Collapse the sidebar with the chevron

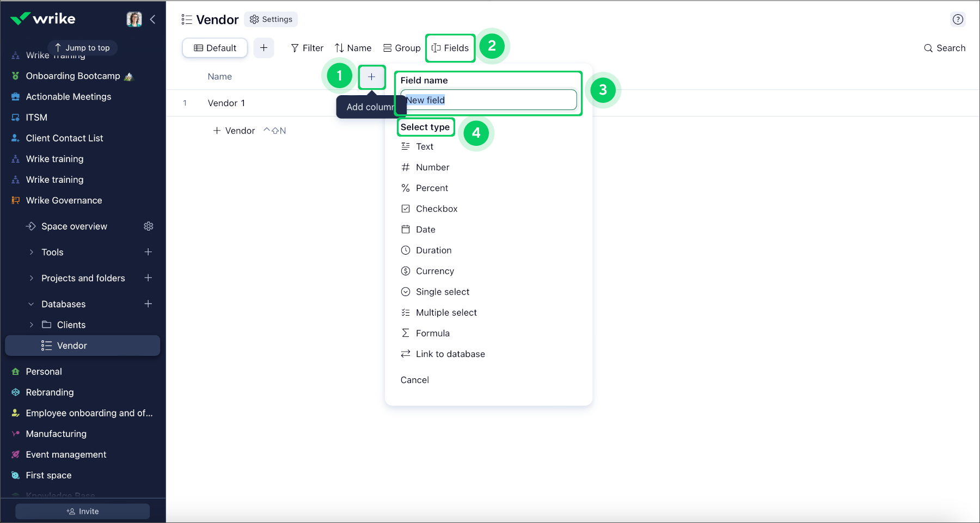pyautogui.click(x=152, y=19)
